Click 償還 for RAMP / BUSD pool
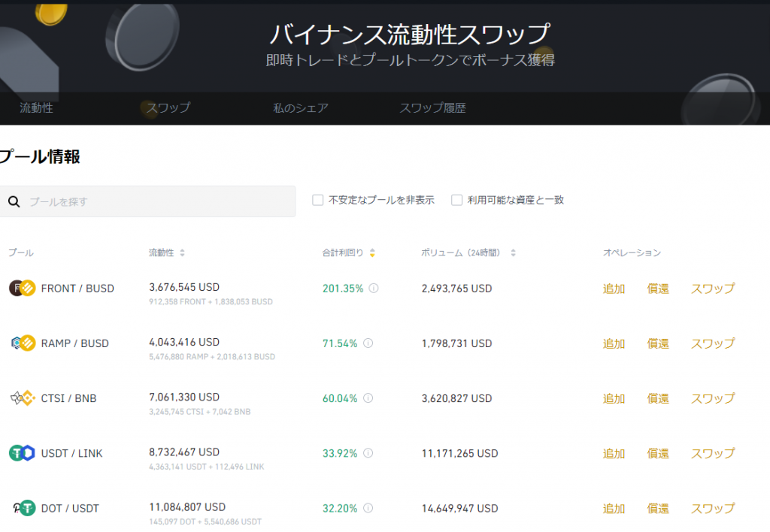 [x=658, y=343]
